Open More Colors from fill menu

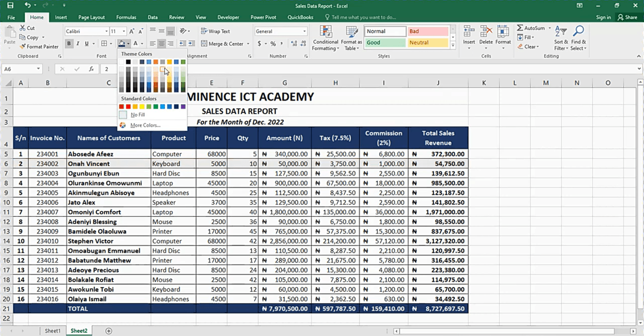pyautogui.click(x=152, y=125)
